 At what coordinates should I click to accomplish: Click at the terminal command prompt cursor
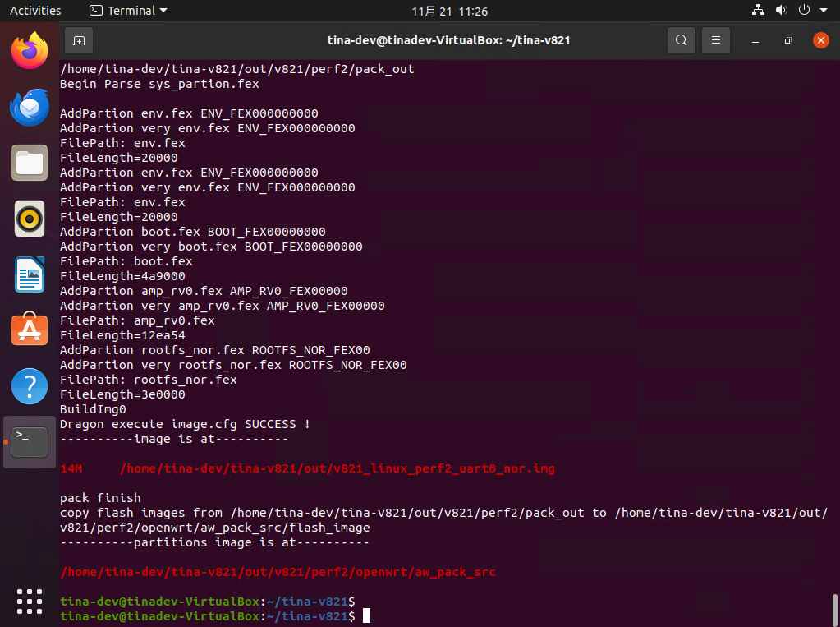367,616
